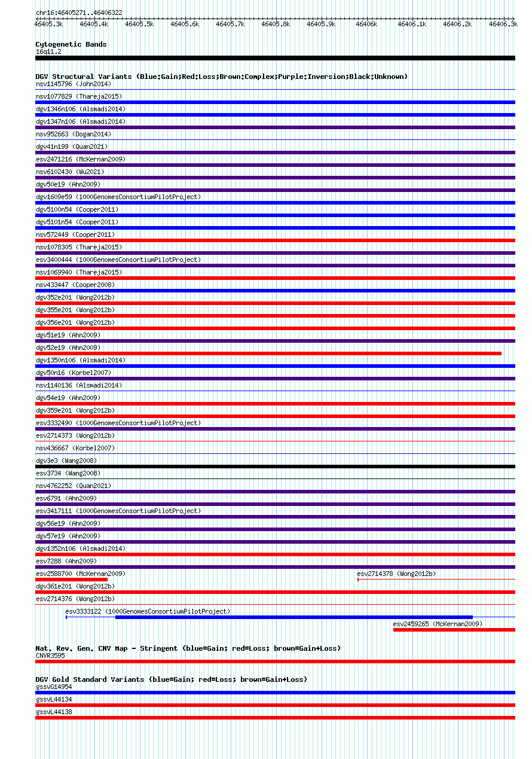The width and height of the screenshot is (532, 759).
Task: Select variant dgv352e201 (Wong2012b)
Action: 75,297
